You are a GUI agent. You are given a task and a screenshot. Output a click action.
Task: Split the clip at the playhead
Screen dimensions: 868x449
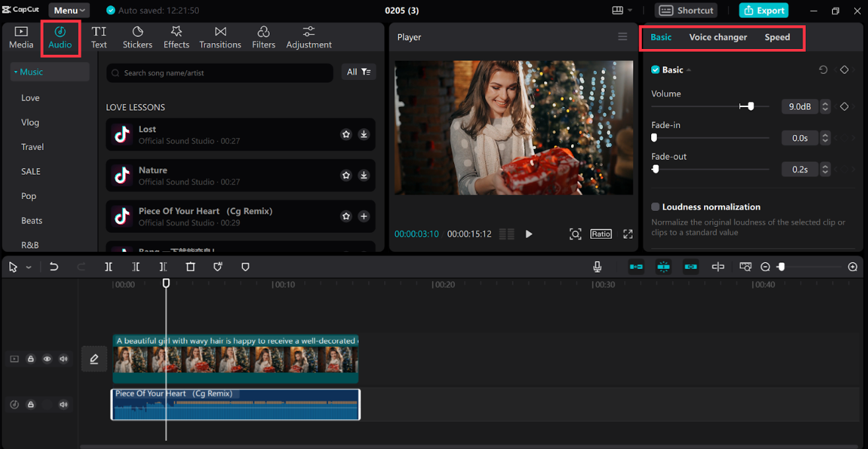click(108, 267)
